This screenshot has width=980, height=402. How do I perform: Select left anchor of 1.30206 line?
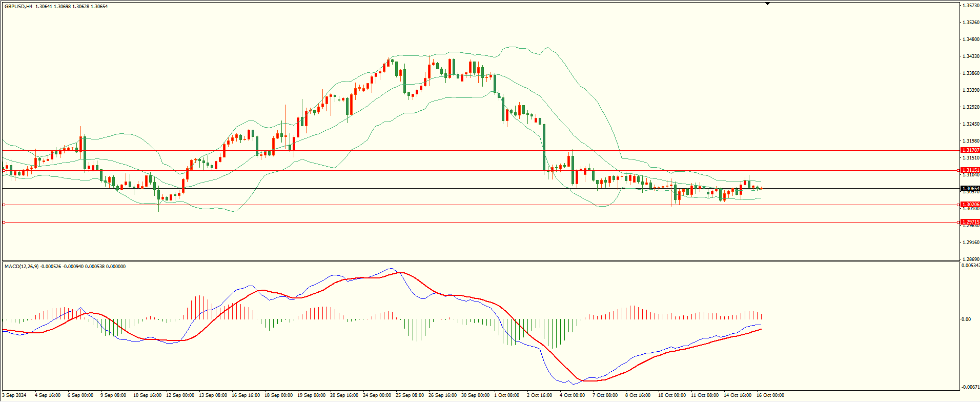[4, 205]
